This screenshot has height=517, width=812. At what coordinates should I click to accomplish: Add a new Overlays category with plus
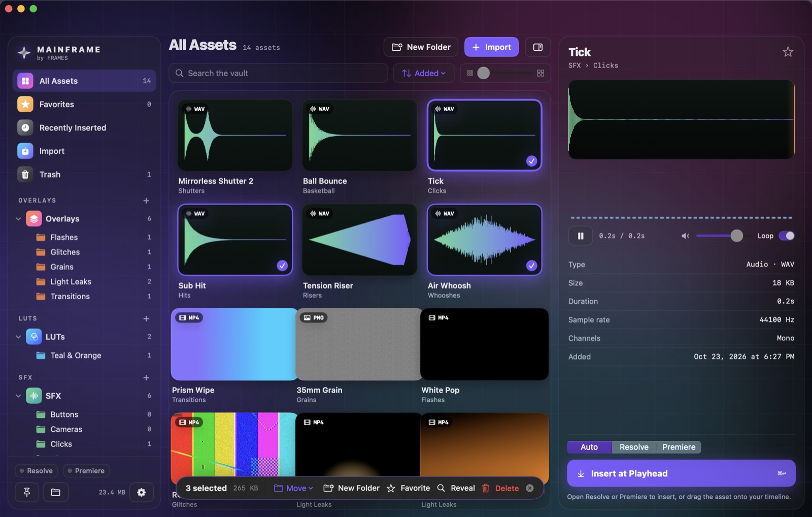coord(146,201)
